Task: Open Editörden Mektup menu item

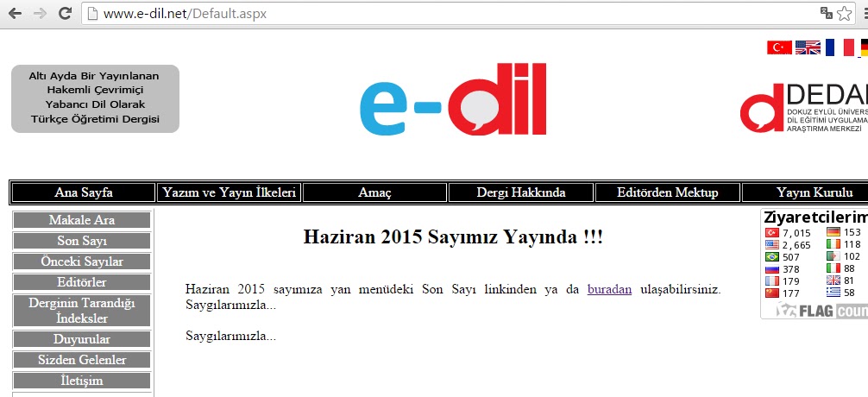Action: 668,192
